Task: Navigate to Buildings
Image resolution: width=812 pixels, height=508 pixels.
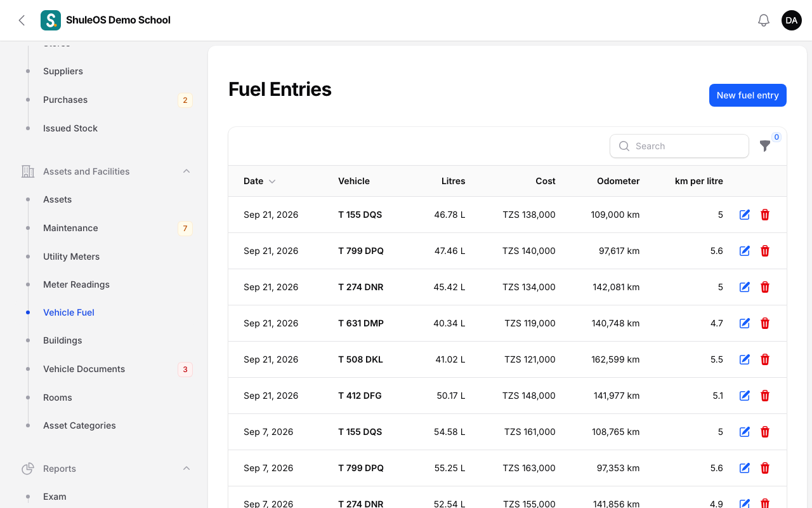Action: (62, 340)
